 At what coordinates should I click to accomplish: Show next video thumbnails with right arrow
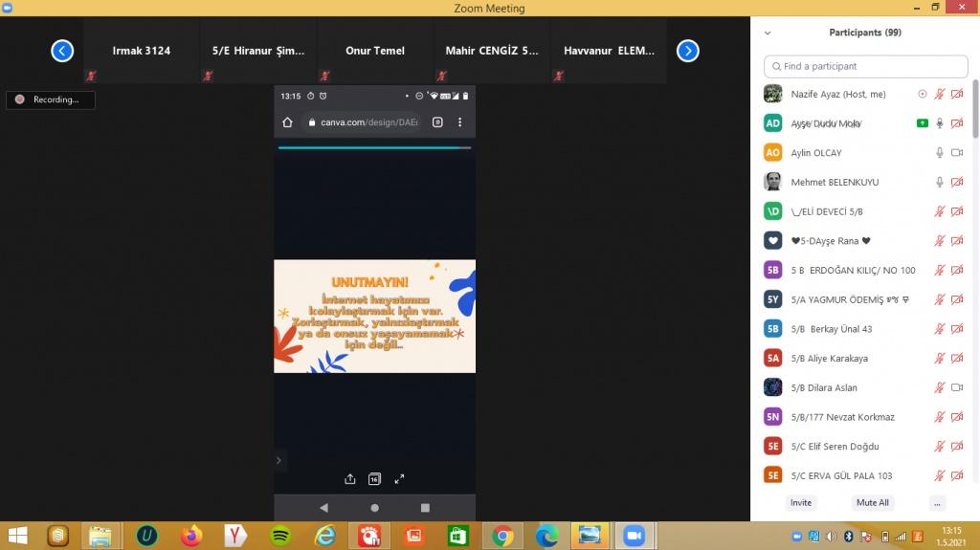tap(687, 52)
